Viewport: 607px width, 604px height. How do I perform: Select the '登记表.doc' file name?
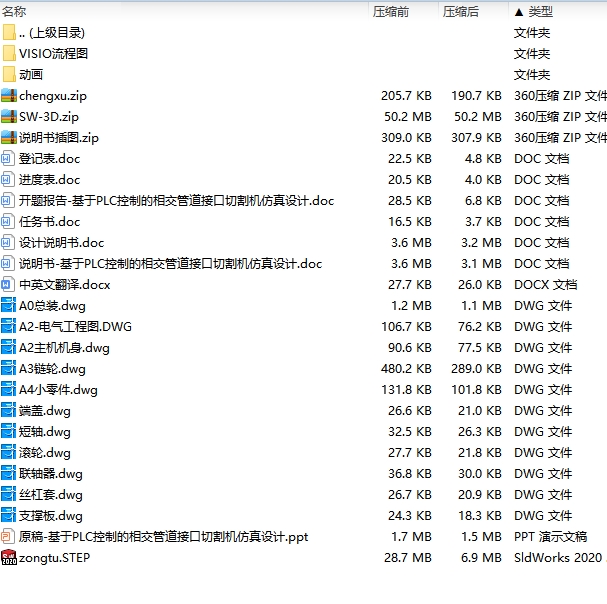pos(50,158)
